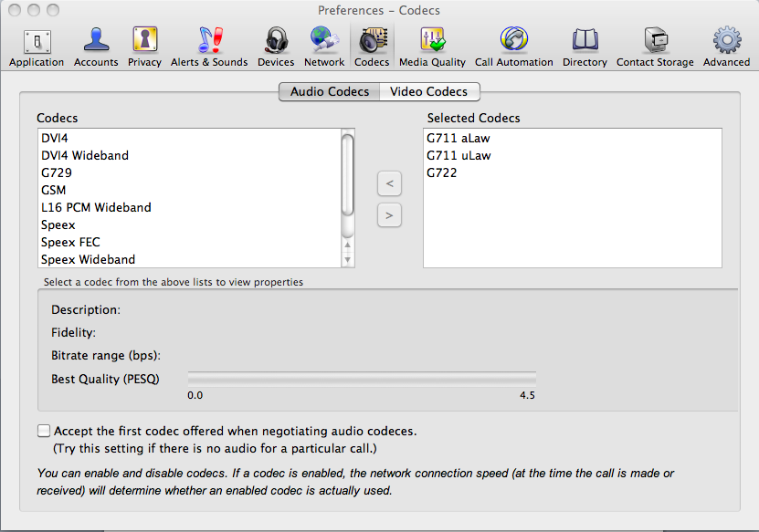Select the G729 codec
759x532 pixels.
[190, 173]
